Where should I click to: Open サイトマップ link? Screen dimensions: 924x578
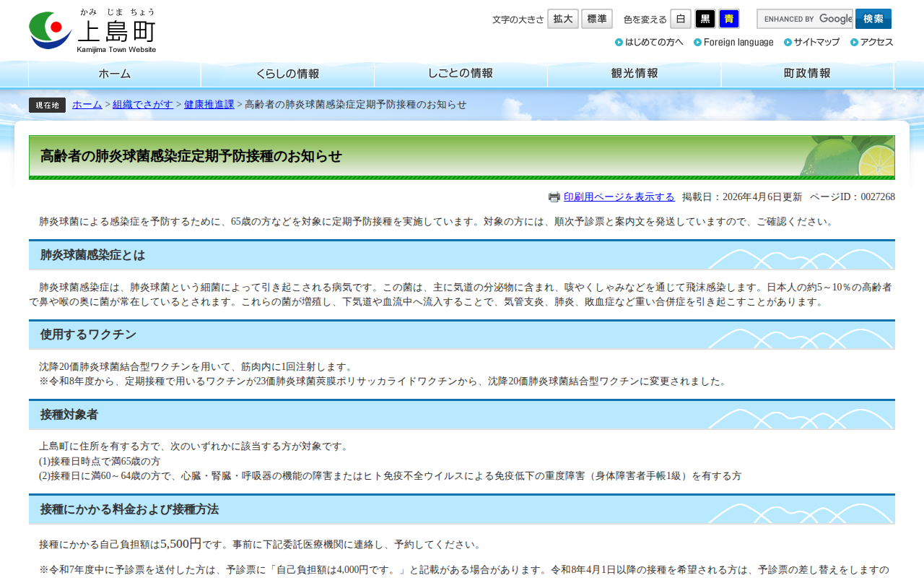point(811,42)
